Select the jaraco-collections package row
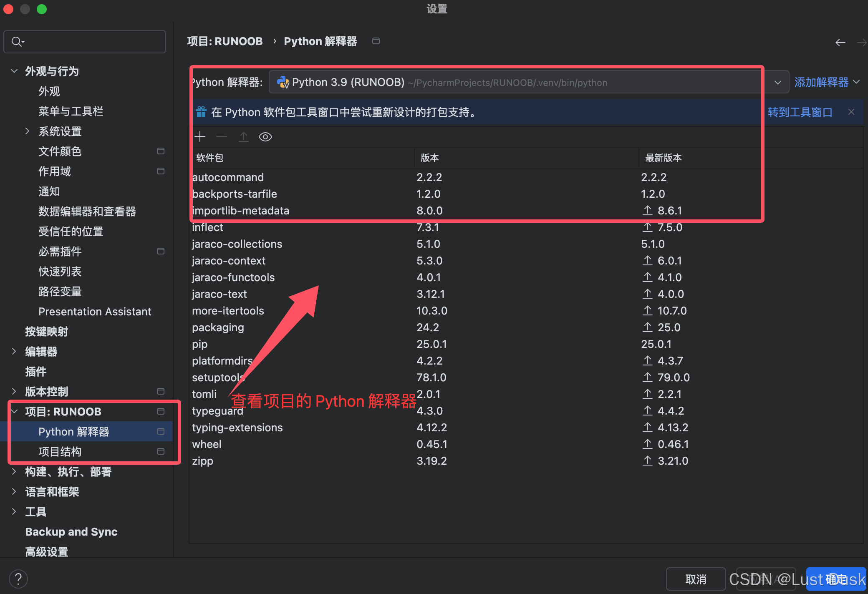The width and height of the screenshot is (868, 594). coord(526,244)
